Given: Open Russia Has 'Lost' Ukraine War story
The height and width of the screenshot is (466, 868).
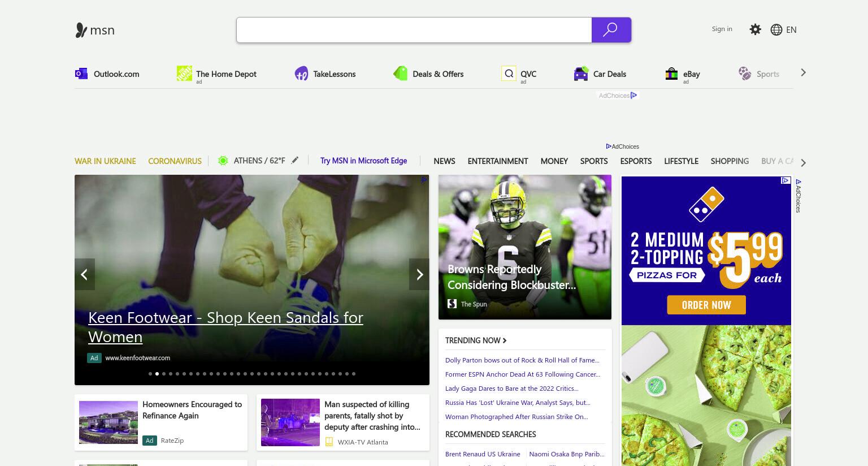Looking at the screenshot, I should pos(518,403).
